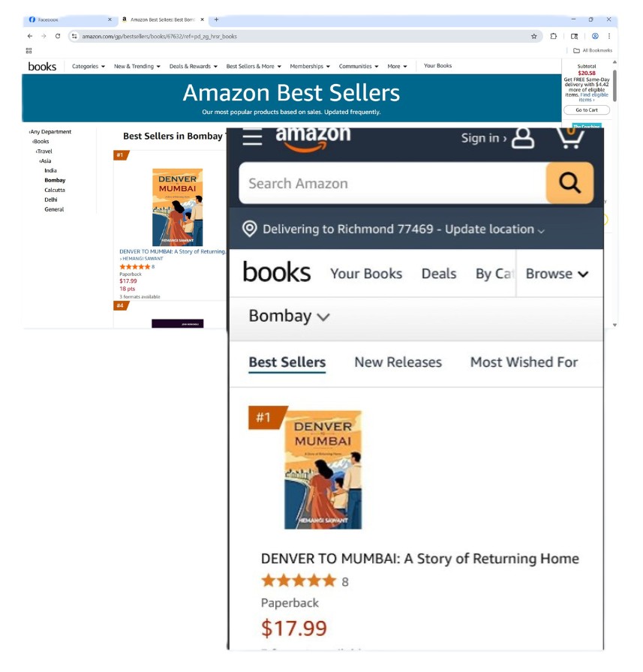
Task: Click the location pin delivery icon
Action: tap(250, 229)
